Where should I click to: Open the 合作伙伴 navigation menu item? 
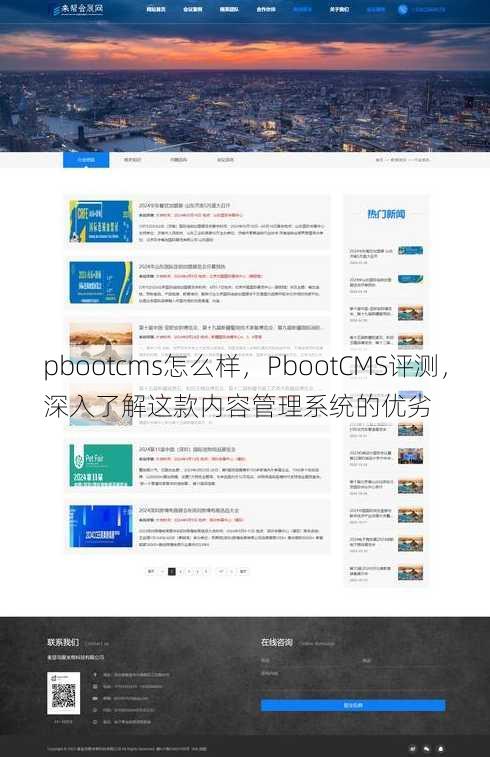tap(266, 9)
